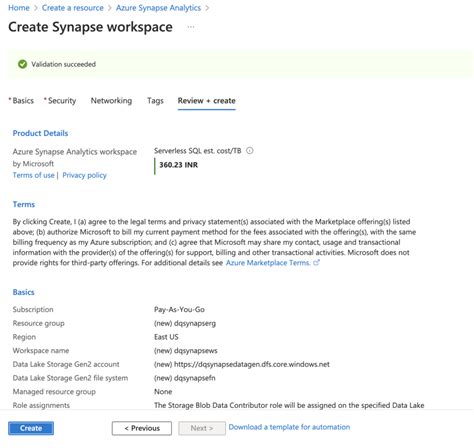The width and height of the screenshot is (474, 448).
Task: Click the Role assignments label
Action: pos(41,405)
